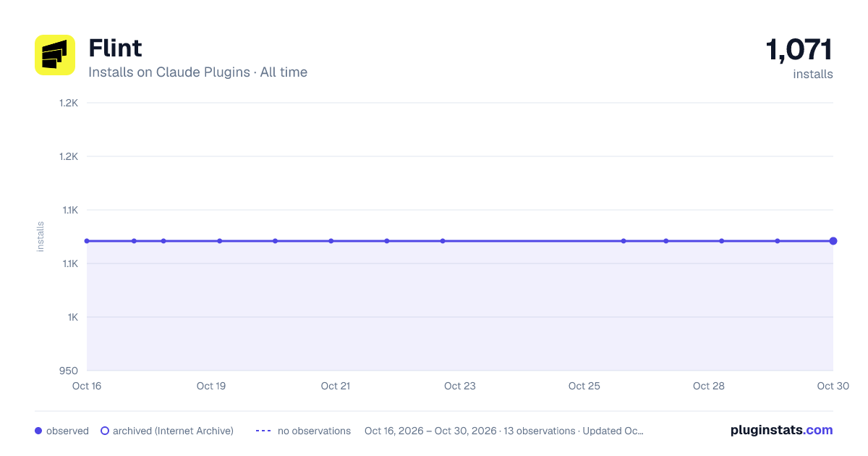Screen dimensions: 868x456
Task: Click the Flint title heading
Action: coord(115,48)
